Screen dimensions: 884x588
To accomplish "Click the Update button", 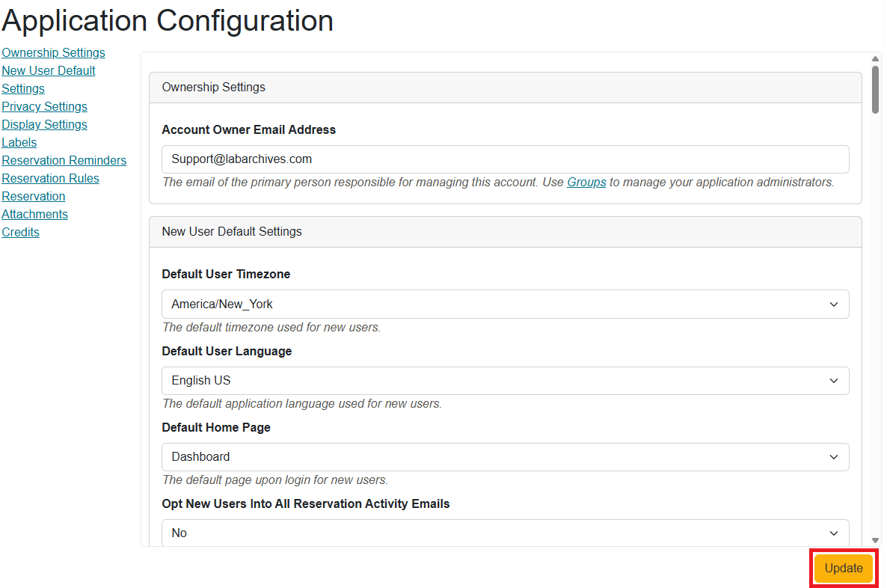I will [x=843, y=568].
